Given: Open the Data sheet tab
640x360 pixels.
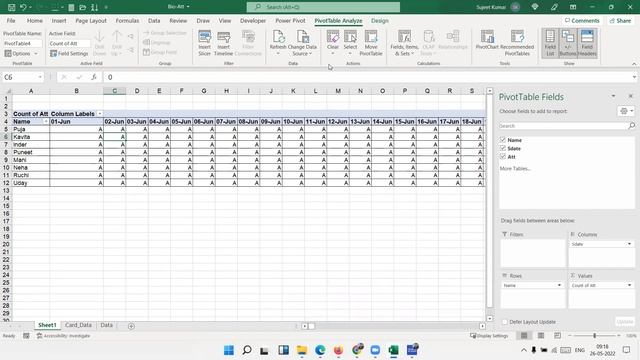Looking at the screenshot, I should (107, 325).
